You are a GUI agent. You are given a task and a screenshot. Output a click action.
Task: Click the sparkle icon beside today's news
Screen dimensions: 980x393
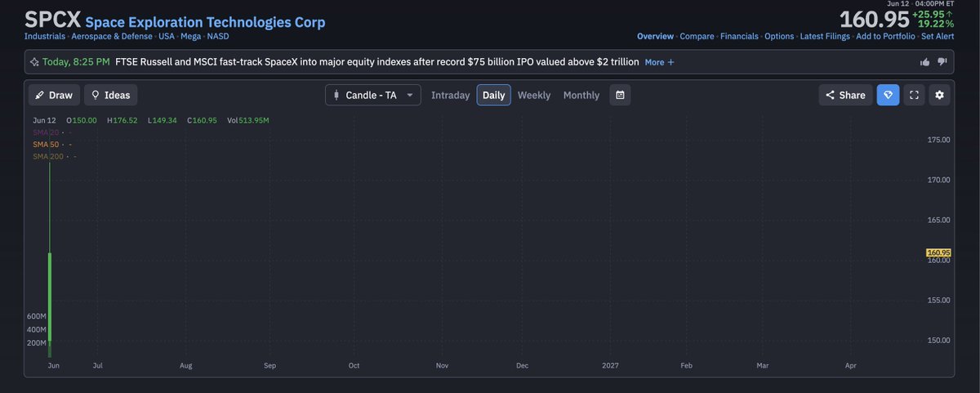pos(34,62)
